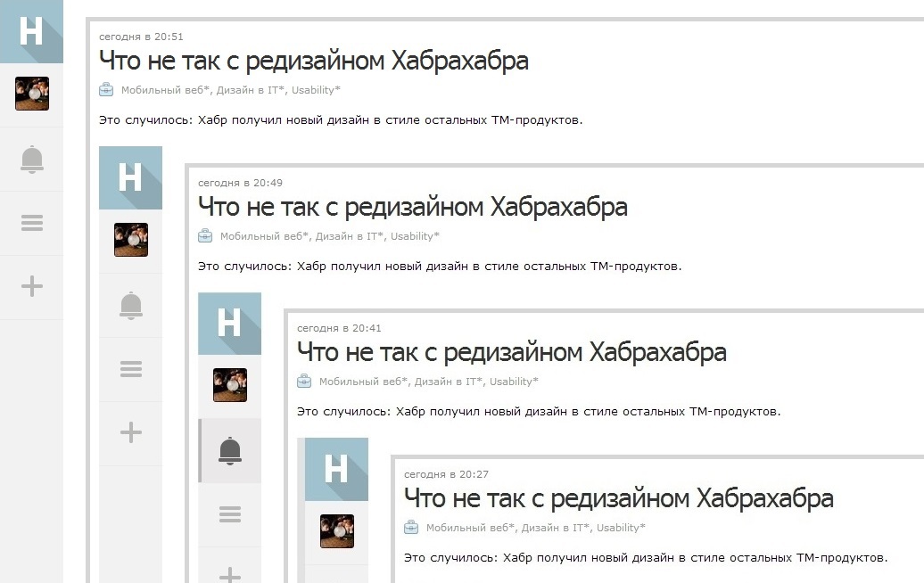Open the hamburger menu beside the 20:41 post

(x=230, y=514)
